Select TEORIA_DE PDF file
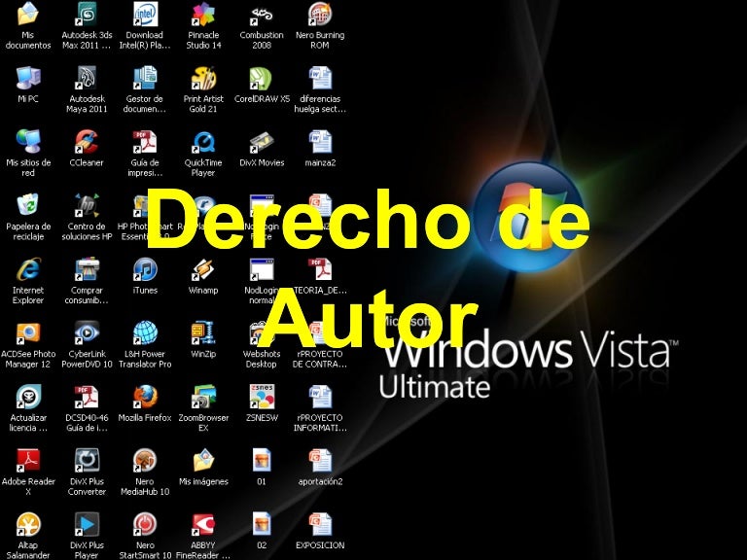The image size is (747, 560). coord(320,269)
